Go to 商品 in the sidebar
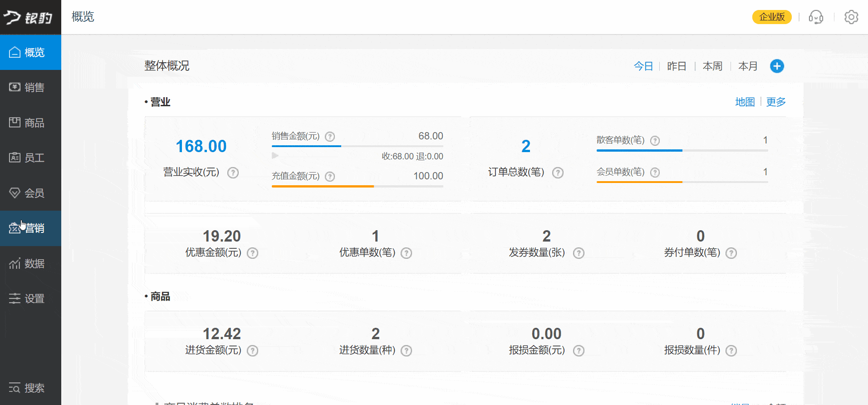Screen dimensions: 868x405 tap(30, 123)
